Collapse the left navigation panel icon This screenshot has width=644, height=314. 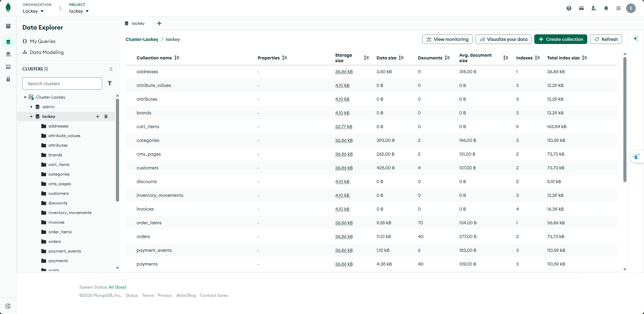pos(8,306)
